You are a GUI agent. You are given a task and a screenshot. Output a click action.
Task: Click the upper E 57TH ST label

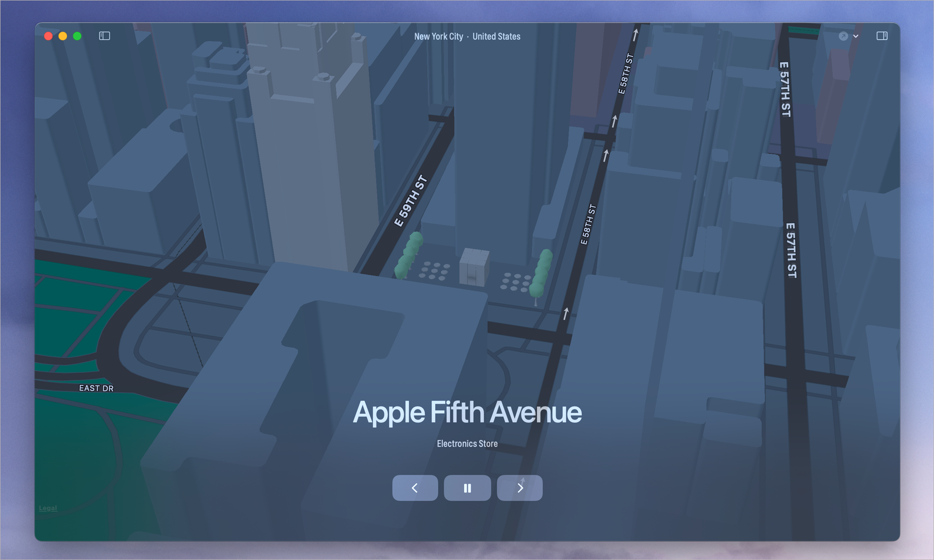point(785,89)
